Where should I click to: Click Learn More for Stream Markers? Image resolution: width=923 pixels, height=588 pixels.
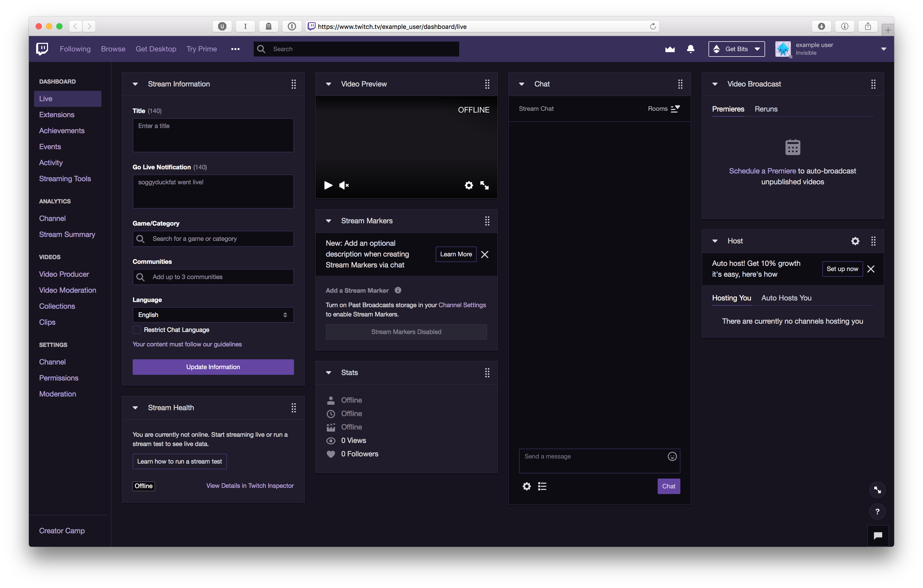pyautogui.click(x=456, y=254)
